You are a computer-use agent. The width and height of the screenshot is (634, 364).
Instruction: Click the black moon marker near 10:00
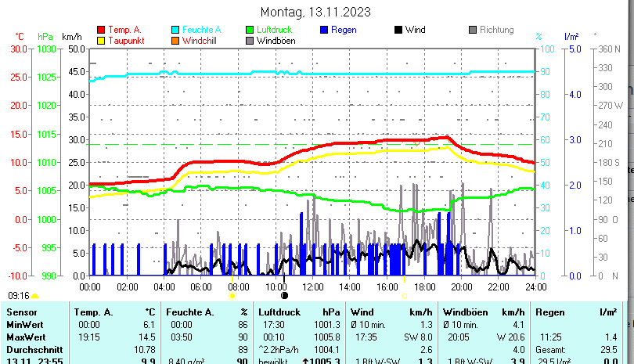[x=284, y=296]
